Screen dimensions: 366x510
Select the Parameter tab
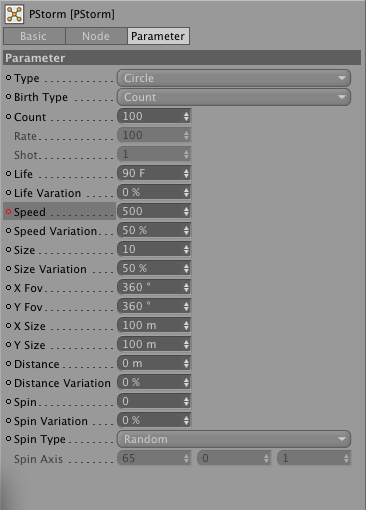(158, 36)
